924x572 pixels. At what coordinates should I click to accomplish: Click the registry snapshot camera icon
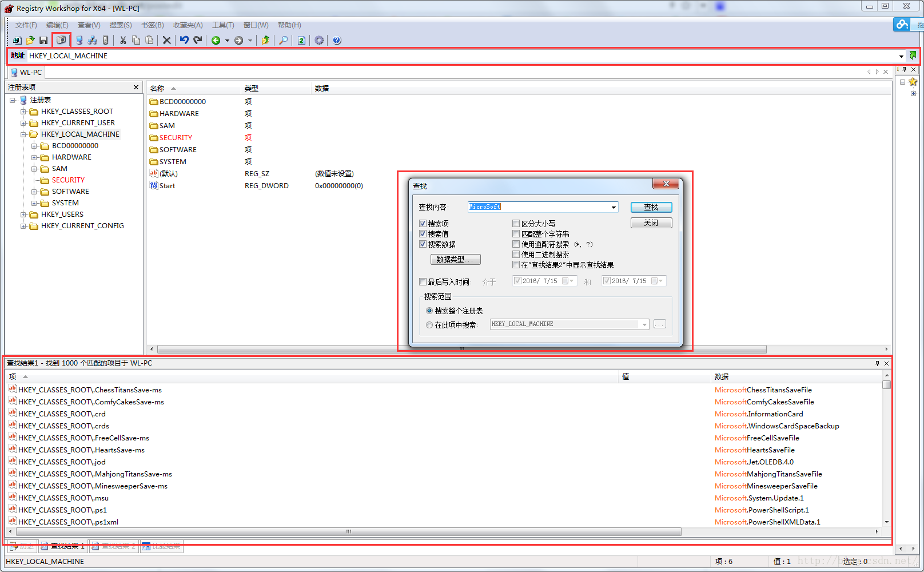(61, 40)
